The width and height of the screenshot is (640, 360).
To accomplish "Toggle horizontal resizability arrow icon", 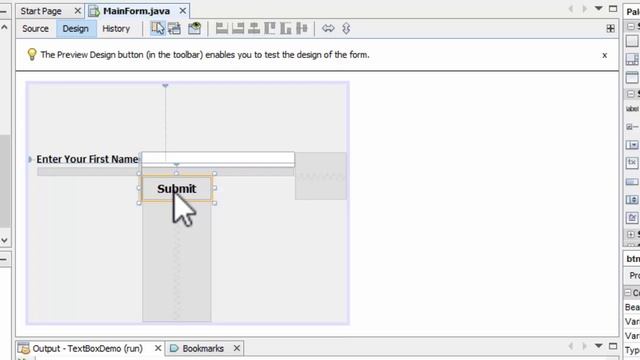I will point(328,28).
